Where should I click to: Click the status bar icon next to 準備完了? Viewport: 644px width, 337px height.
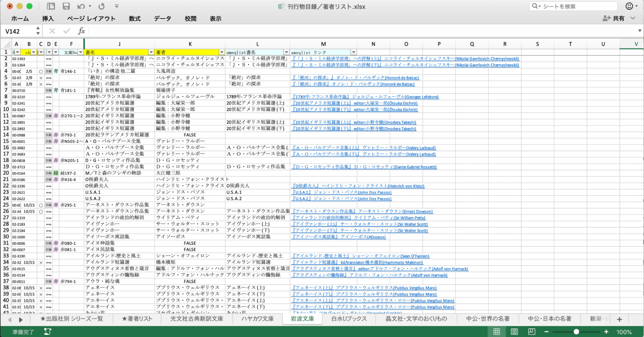point(48,332)
